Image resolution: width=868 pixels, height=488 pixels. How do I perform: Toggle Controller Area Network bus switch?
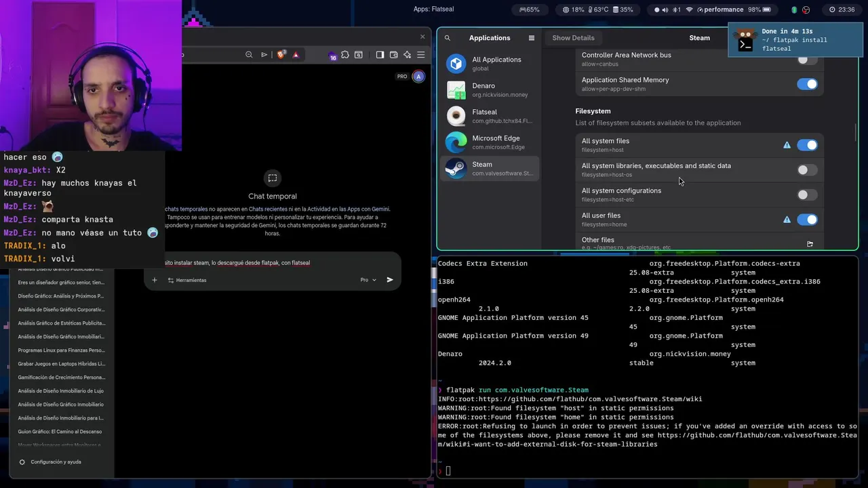[807, 59]
